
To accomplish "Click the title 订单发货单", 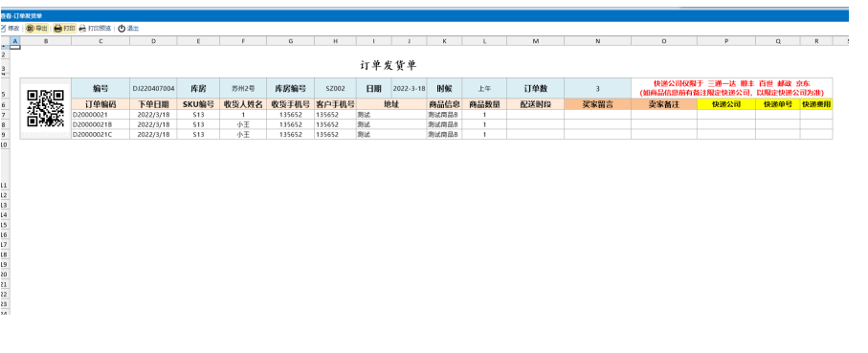I will click(x=388, y=66).
